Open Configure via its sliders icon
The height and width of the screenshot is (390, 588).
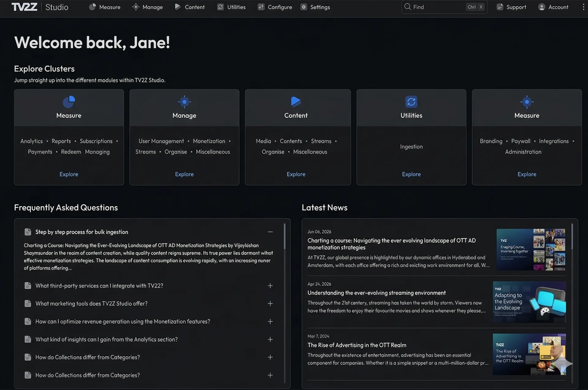[x=261, y=6]
